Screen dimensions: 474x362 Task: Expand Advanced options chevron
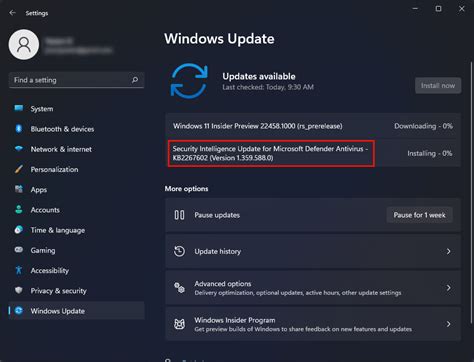[x=449, y=288]
